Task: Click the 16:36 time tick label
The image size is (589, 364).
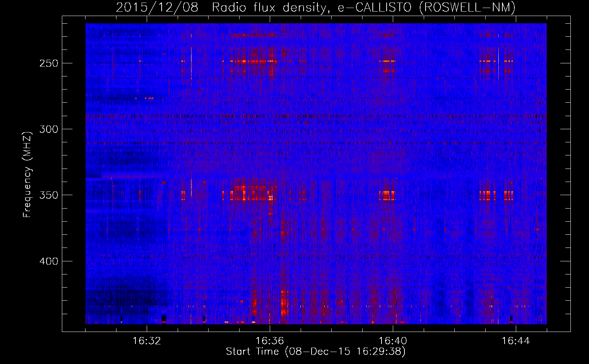Action: [x=270, y=341]
